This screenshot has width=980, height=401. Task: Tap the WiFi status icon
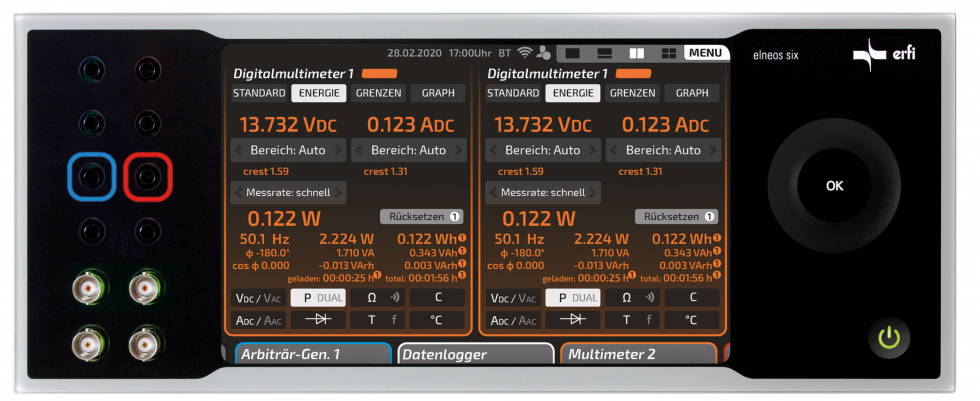click(x=526, y=52)
